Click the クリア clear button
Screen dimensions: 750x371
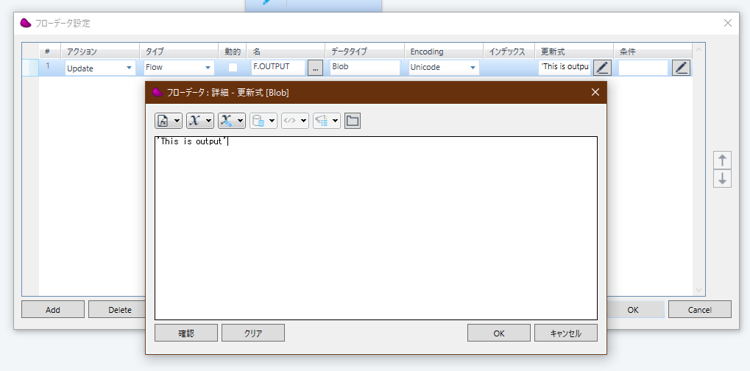pyautogui.click(x=253, y=333)
